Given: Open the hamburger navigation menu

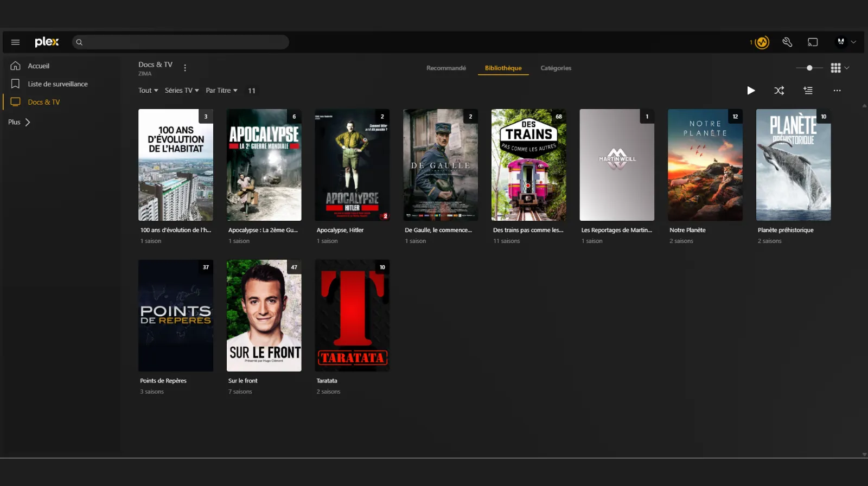Looking at the screenshot, I should click(15, 42).
